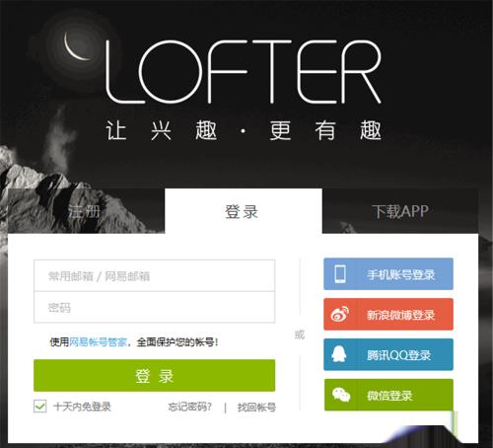Log in with 手机账号登录
Image resolution: width=493 pixels, height=448 pixels.
click(388, 274)
